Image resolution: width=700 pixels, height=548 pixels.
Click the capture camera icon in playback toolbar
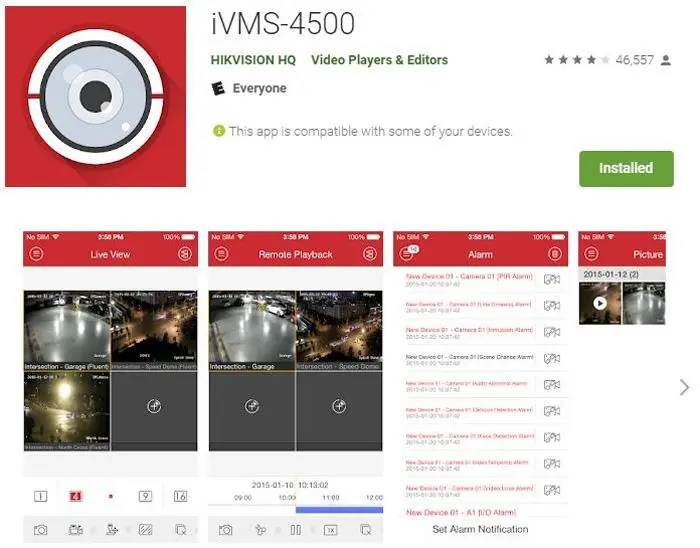point(225,530)
